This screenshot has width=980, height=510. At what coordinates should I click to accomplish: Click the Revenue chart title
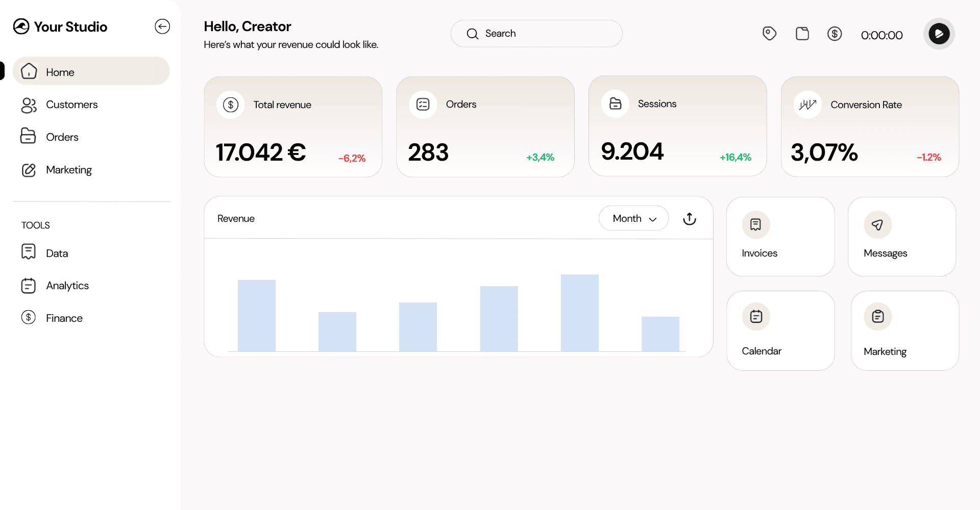[236, 218]
